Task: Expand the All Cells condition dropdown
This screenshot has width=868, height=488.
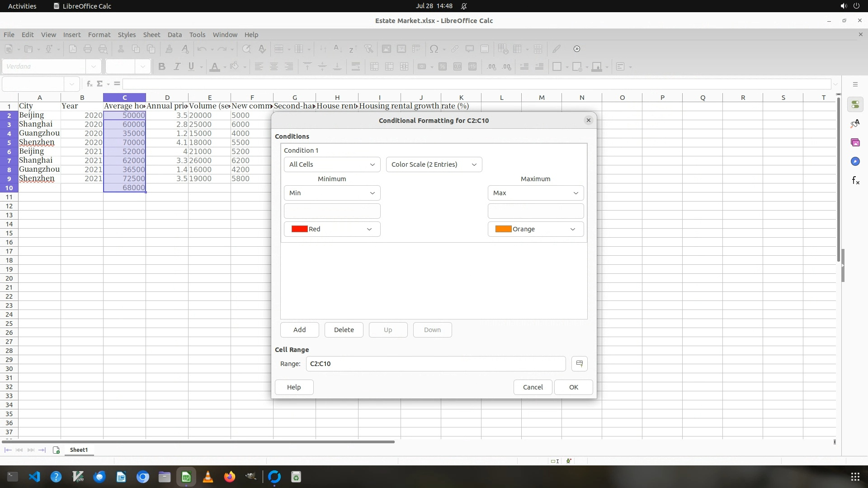Action: coord(332,164)
